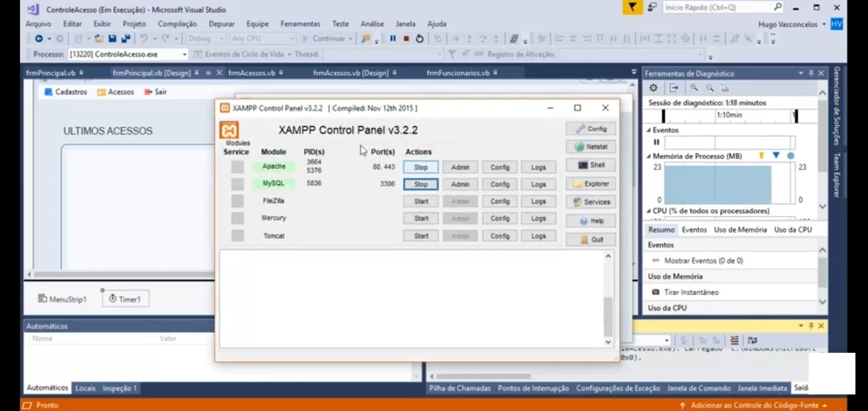
Task: Stop the MySQL module
Action: (x=421, y=184)
